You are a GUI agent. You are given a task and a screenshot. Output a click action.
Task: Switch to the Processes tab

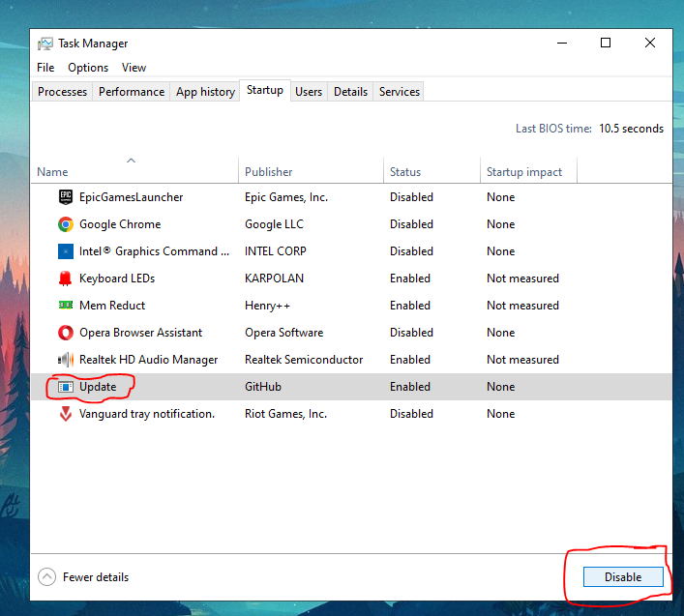(x=62, y=92)
